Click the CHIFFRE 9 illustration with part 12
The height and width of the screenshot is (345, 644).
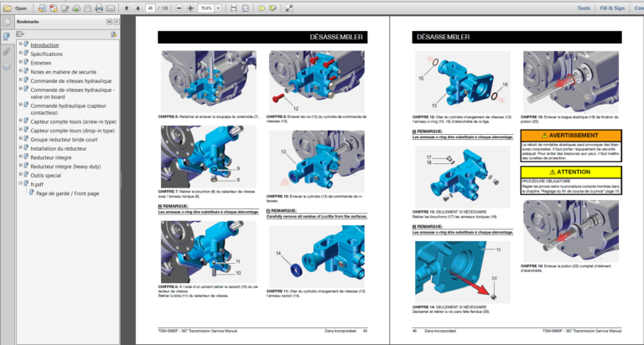316,81
